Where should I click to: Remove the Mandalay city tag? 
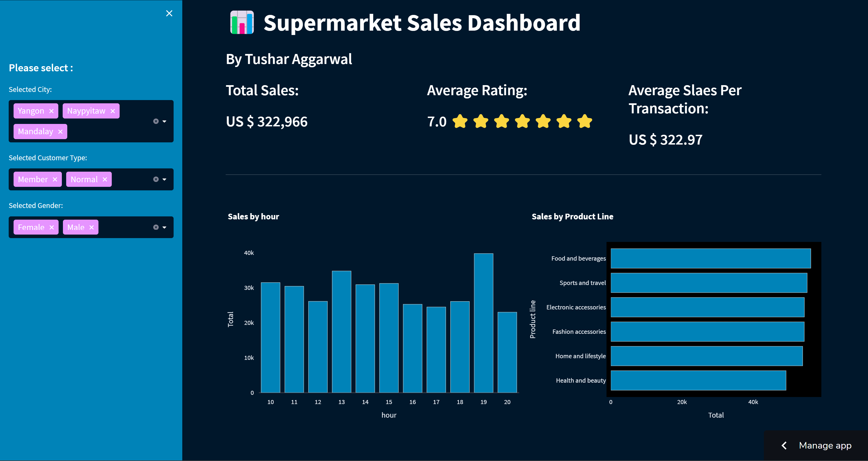click(x=60, y=132)
